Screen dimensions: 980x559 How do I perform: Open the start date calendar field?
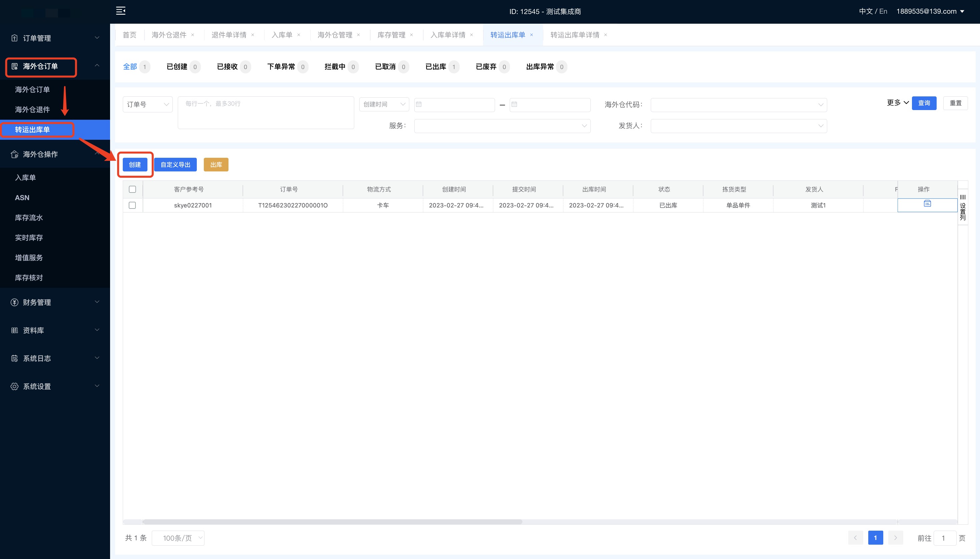(x=454, y=104)
